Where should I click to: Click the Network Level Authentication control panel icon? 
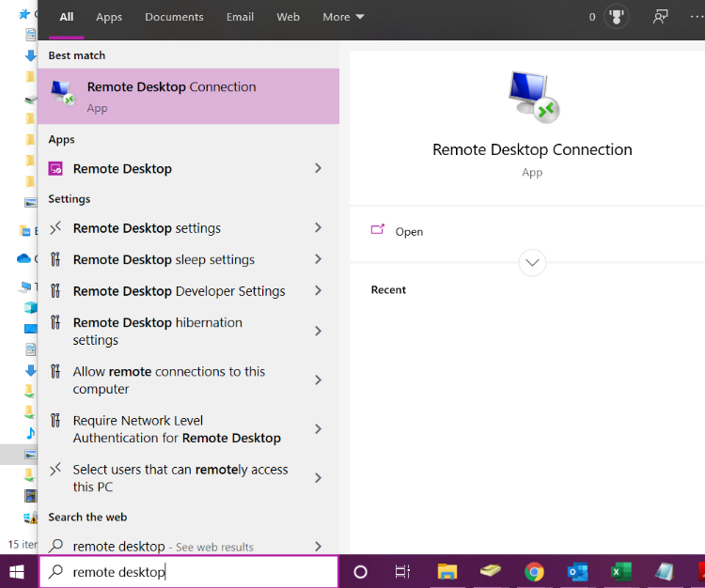tap(55, 420)
